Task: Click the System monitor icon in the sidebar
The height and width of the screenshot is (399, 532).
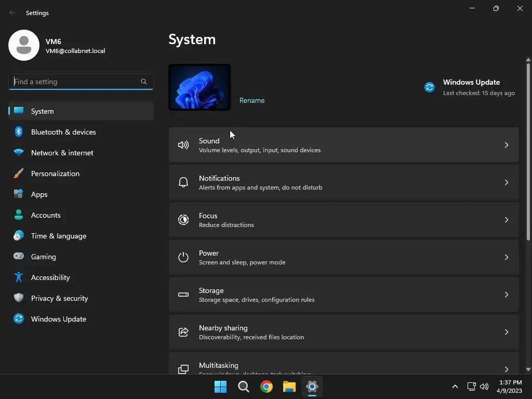Action: point(19,111)
